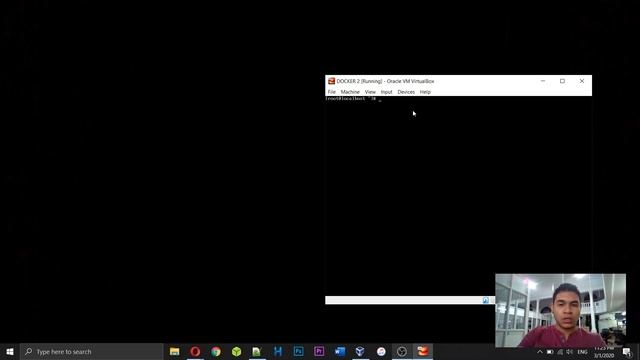Screen dimensions: 640x360
Task: Open the taskbar clock and date
Action: click(604, 352)
